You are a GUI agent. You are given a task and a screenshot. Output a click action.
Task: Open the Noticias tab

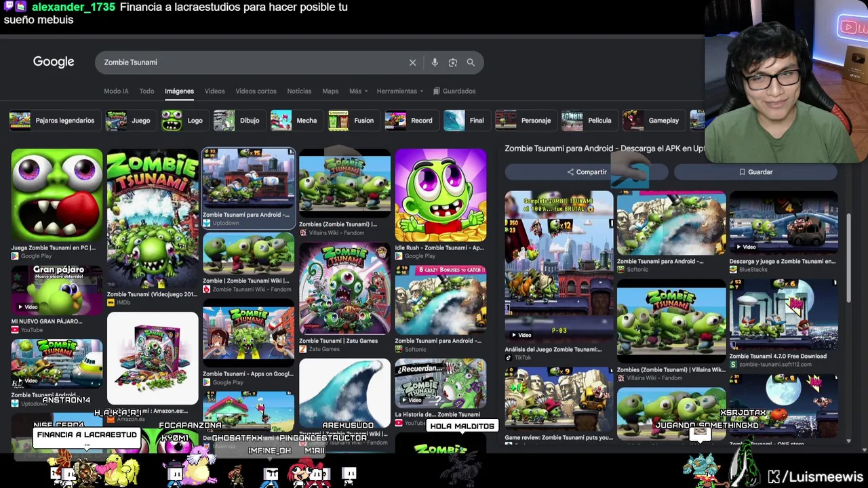click(x=299, y=91)
